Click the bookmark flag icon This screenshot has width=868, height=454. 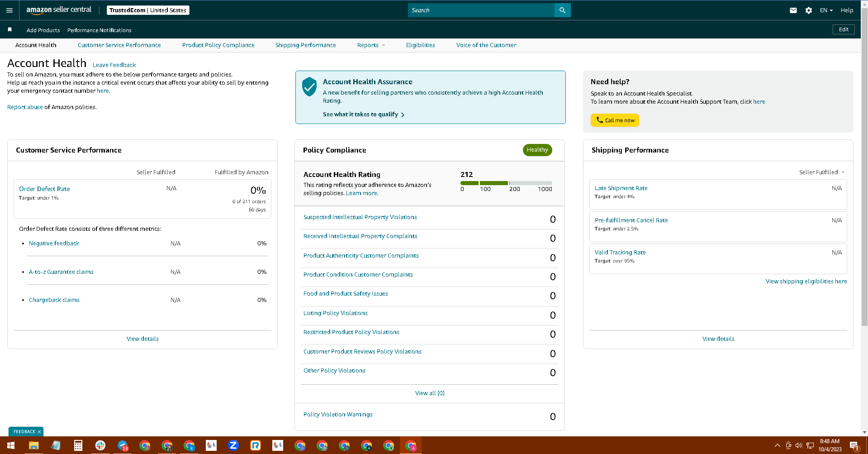pos(9,29)
